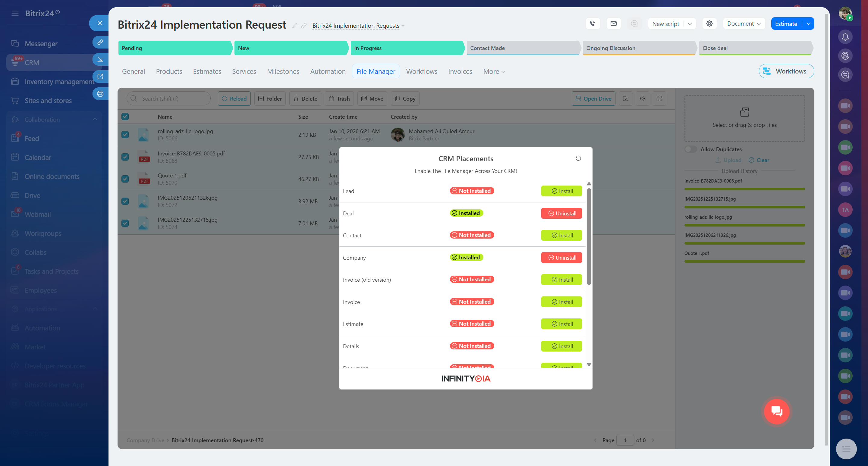Expand the Document dropdown
The height and width of the screenshot is (466, 868).
(744, 23)
